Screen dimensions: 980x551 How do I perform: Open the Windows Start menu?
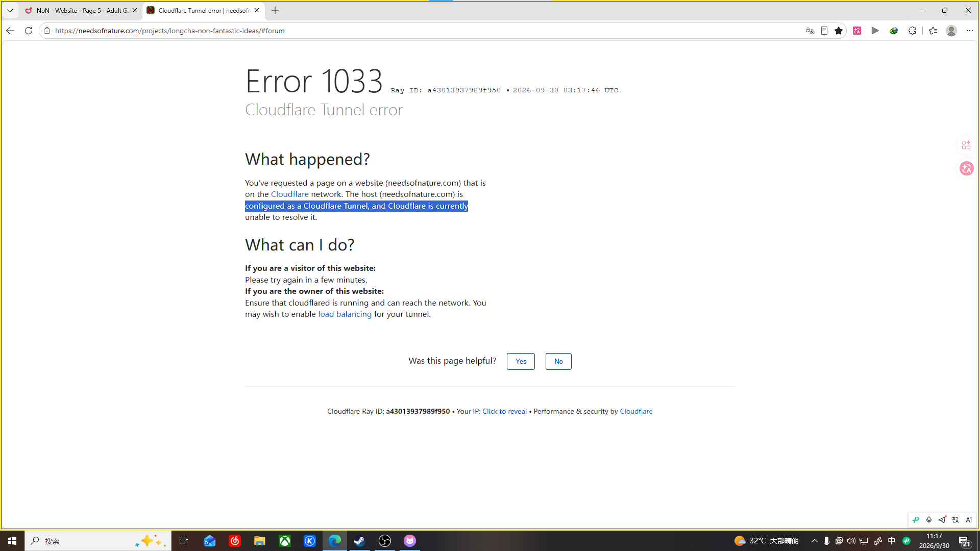[12, 541]
